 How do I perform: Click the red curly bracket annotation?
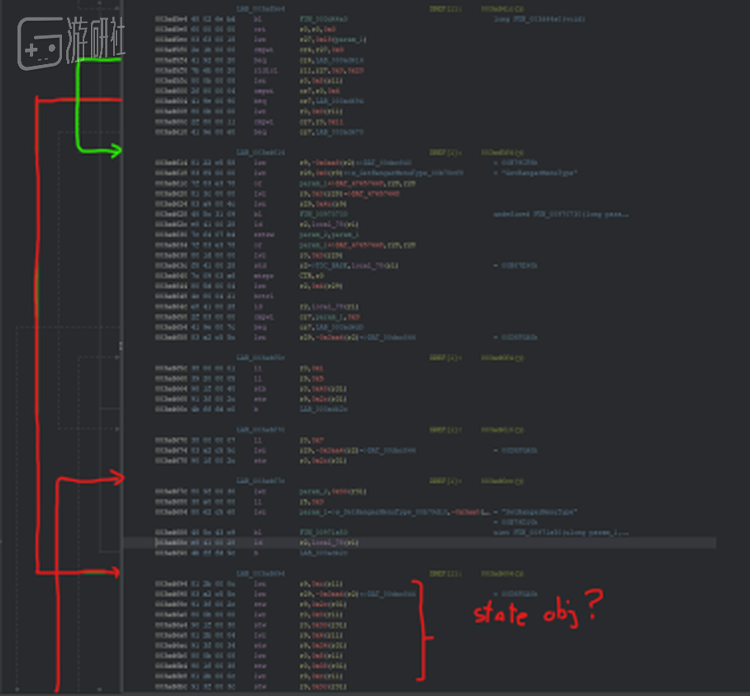pos(422,630)
